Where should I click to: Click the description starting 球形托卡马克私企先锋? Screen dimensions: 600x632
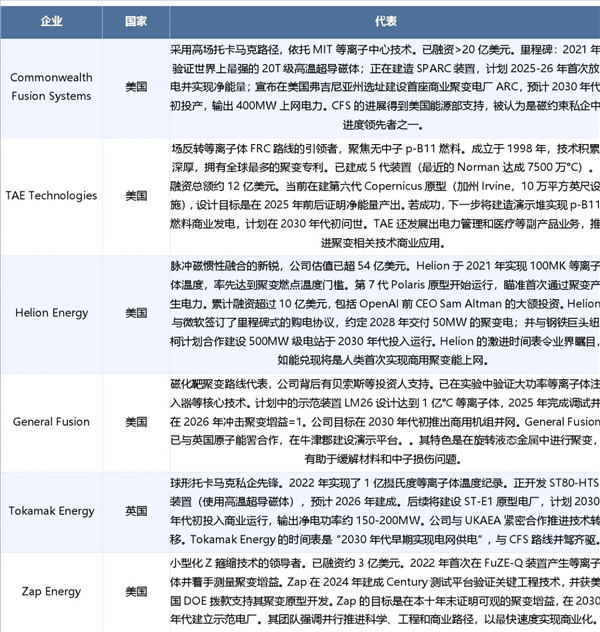385,511
